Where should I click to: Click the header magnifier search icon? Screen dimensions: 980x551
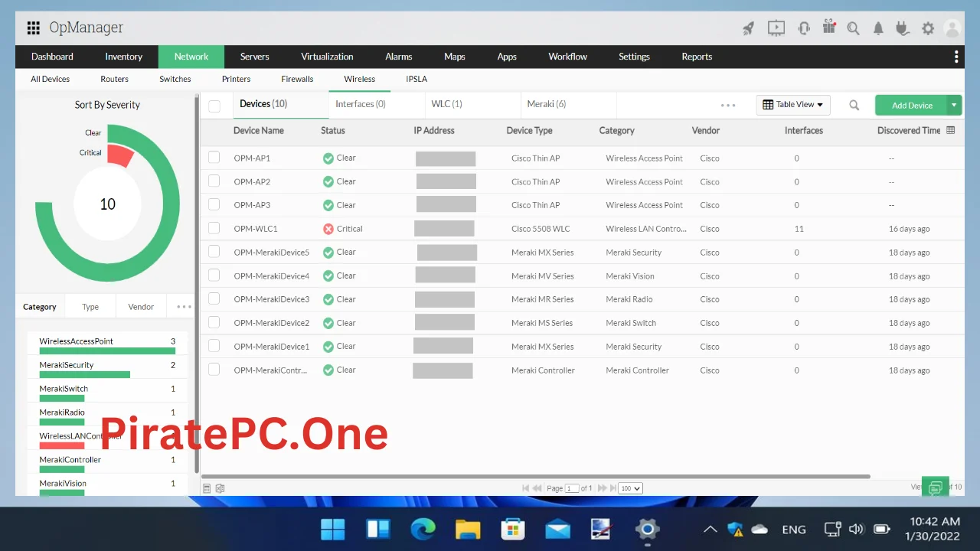(x=854, y=28)
